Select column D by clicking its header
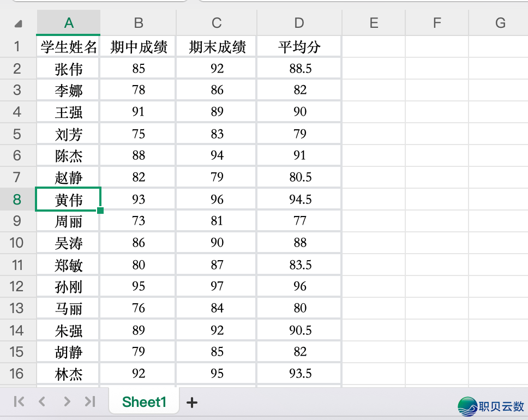This screenshot has width=528, height=420. pyautogui.click(x=298, y=23)
